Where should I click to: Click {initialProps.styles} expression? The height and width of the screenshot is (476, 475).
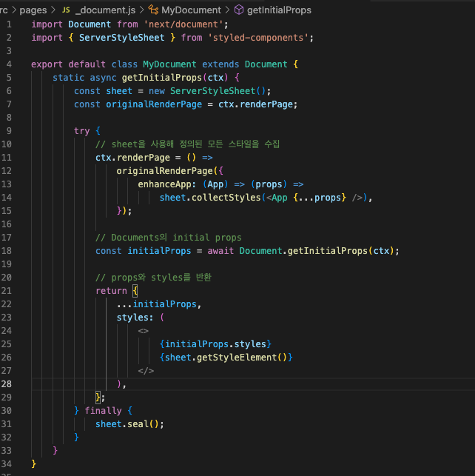pos(215,344)
